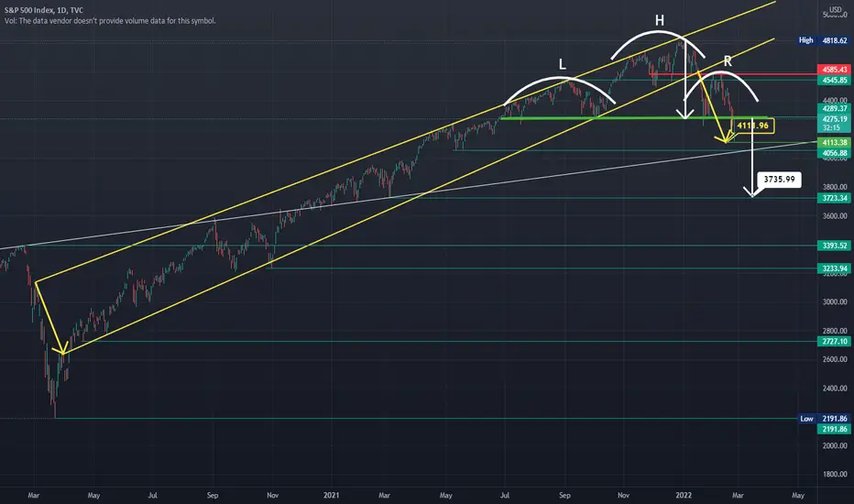Click the Nov label just before 2022

click(624, 495)
